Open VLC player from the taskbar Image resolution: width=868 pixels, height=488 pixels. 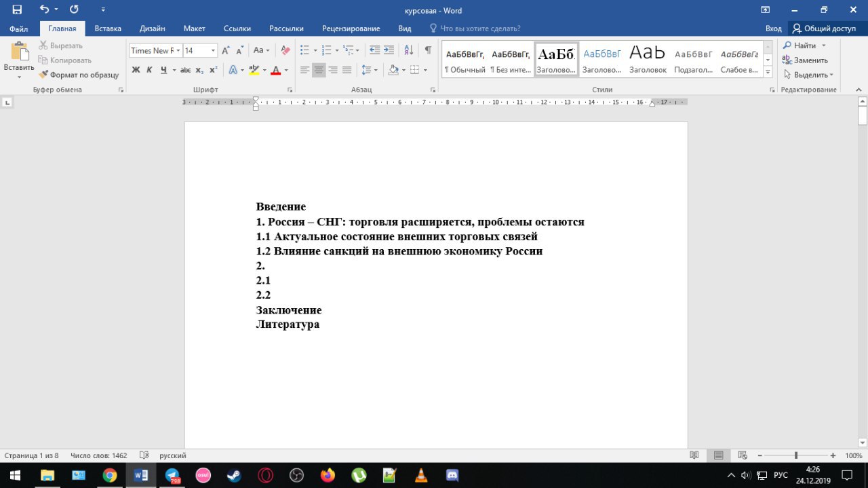tap(421, 476)
